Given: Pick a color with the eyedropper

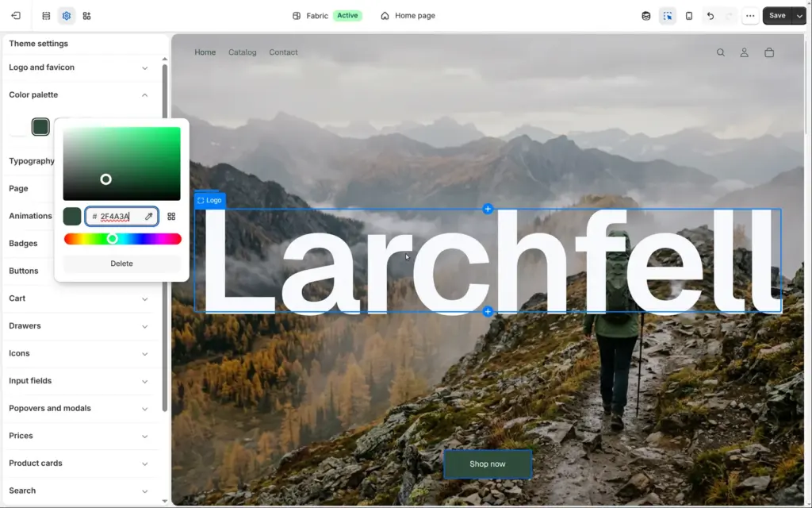Looking at the screenshot, I should [x=148, y=216].
